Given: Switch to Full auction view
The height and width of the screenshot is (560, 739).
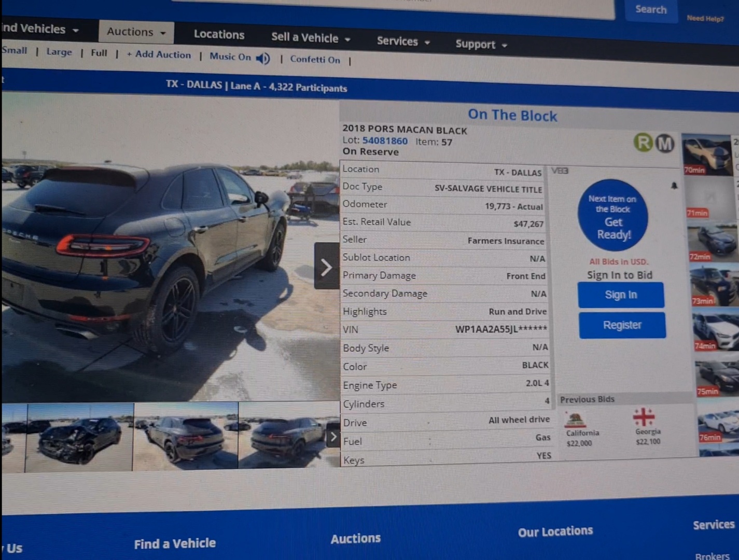Looking at the screenshot, I should 99,53.
